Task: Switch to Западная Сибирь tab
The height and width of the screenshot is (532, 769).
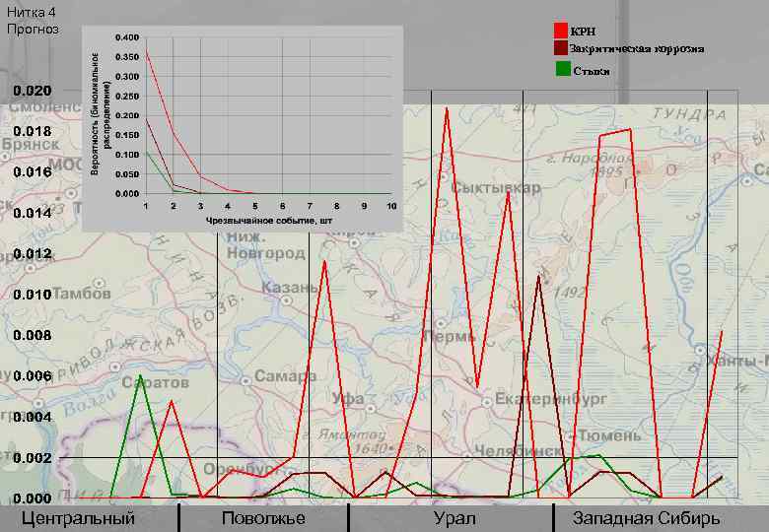Action: [646, 518]
